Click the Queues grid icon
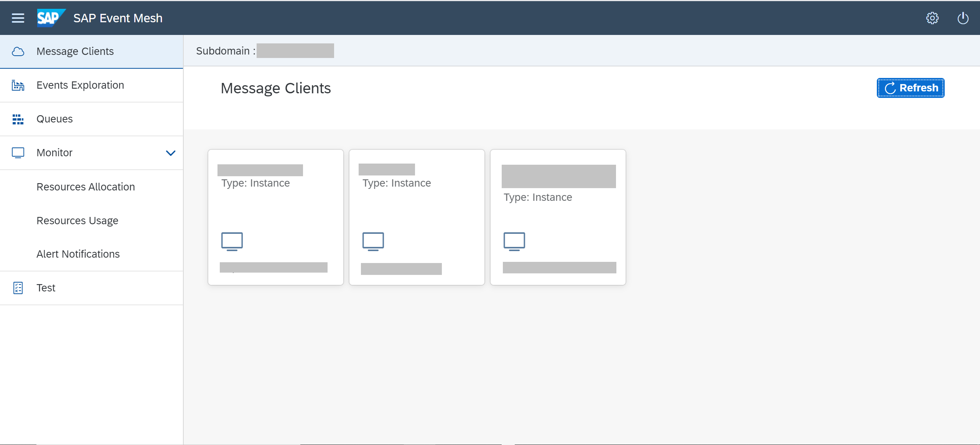The width and height of the screenshot is (980, 445). (18, 119)
